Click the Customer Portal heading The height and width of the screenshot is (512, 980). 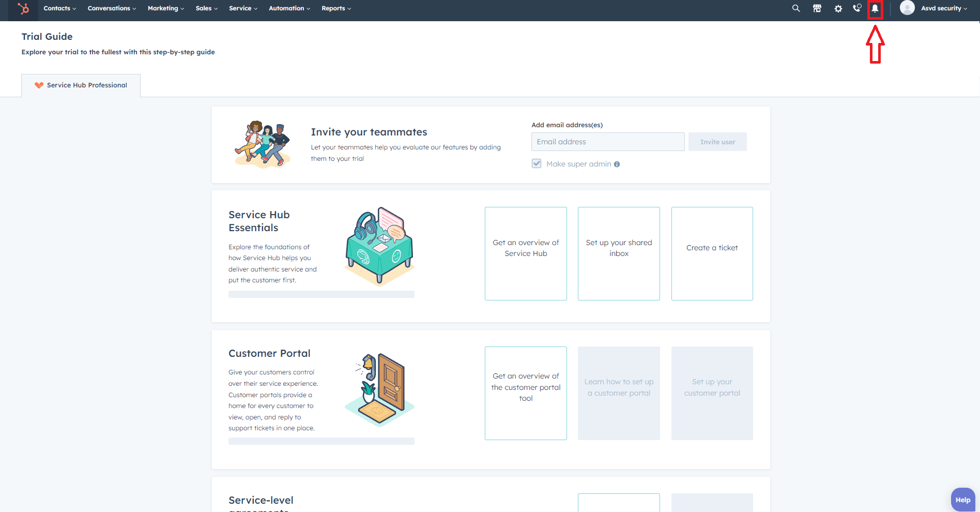[269, 353]
